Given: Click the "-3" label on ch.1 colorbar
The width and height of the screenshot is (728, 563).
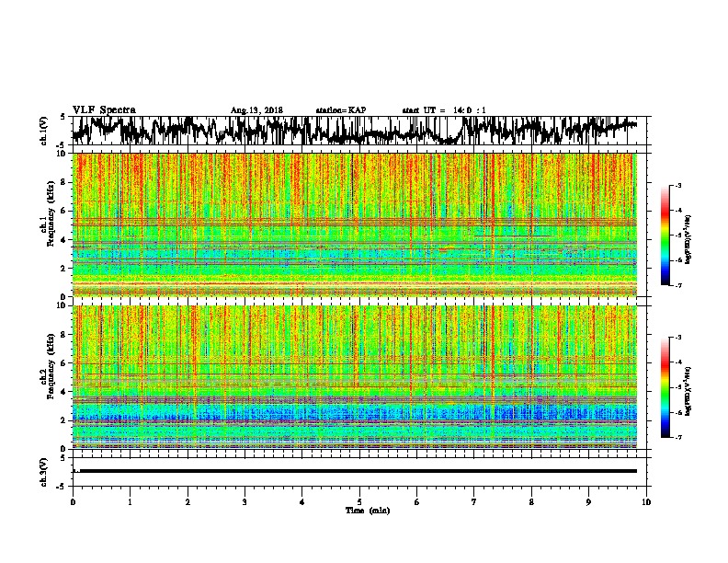Looking at the screenshot, I should pyautogui.click(x=677, y=186).
